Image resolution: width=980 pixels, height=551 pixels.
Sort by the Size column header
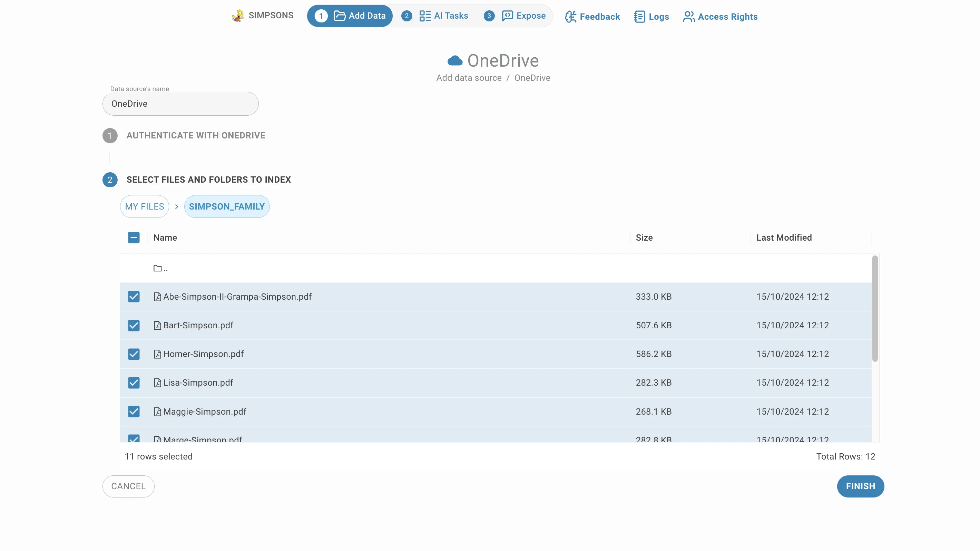click(645, 238)
